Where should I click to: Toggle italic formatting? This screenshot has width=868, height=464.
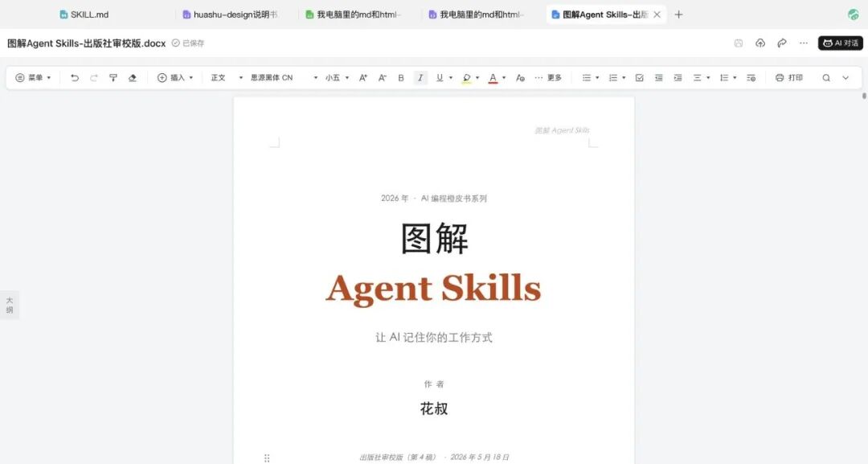[x=420, y=78]
